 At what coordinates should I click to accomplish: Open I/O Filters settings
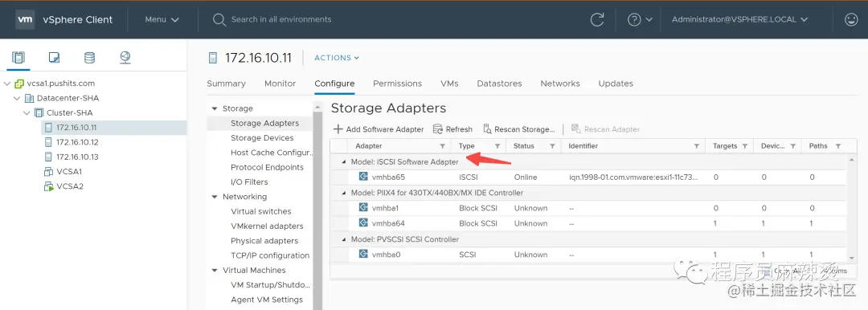pos(249,182)
